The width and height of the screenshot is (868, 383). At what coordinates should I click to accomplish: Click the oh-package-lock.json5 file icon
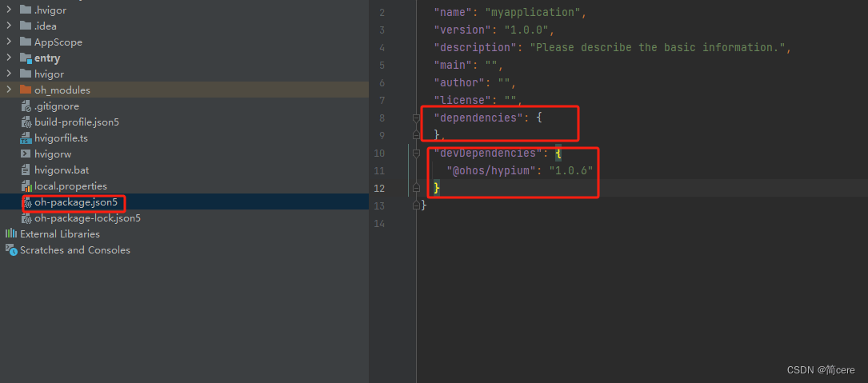(26, 218)
